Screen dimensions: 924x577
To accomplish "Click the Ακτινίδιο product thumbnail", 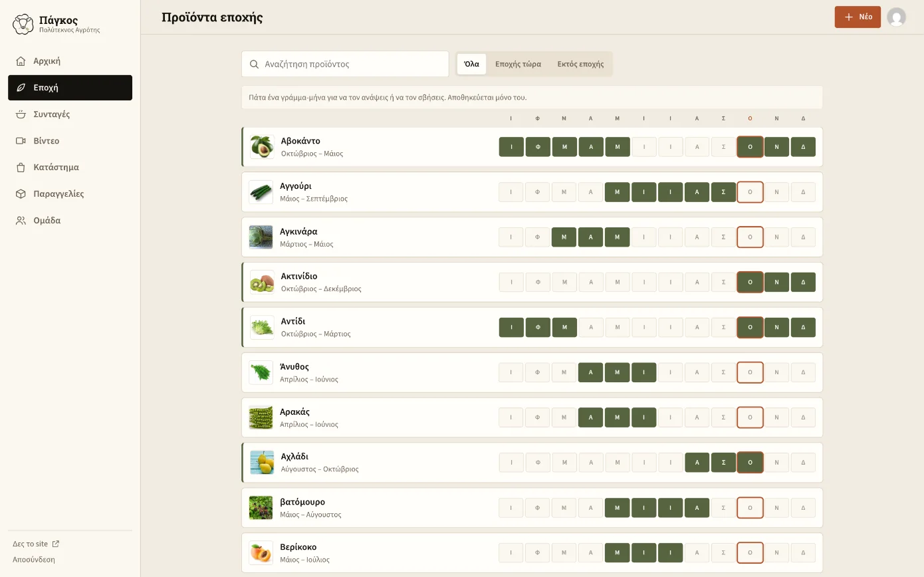I will (x=262, y=283).
